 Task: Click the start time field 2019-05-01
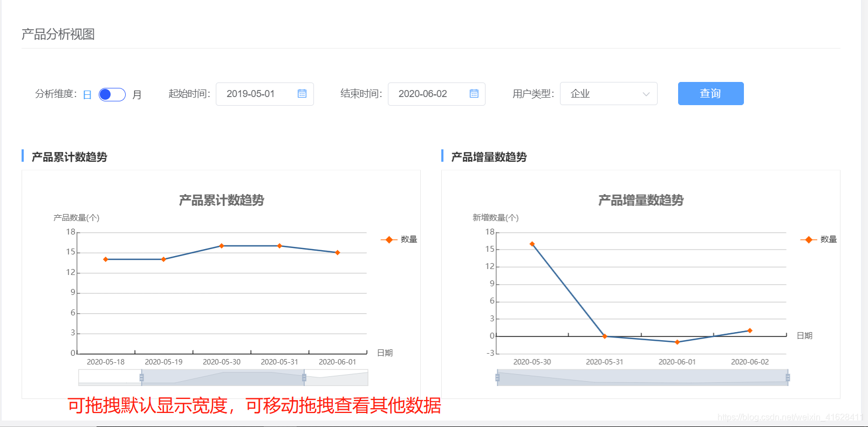(265, 94)
